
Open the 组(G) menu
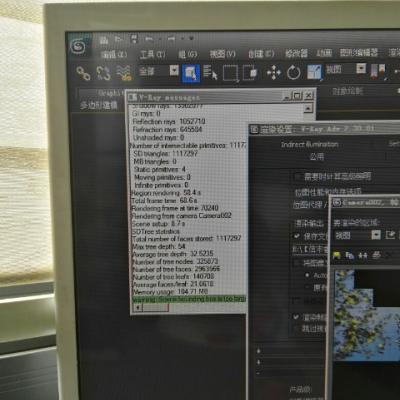pos(187,54)
